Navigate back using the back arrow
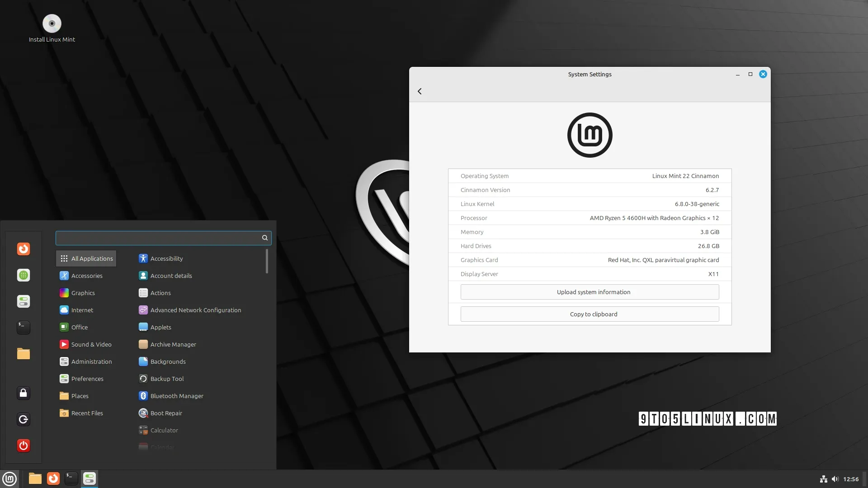 420,91
